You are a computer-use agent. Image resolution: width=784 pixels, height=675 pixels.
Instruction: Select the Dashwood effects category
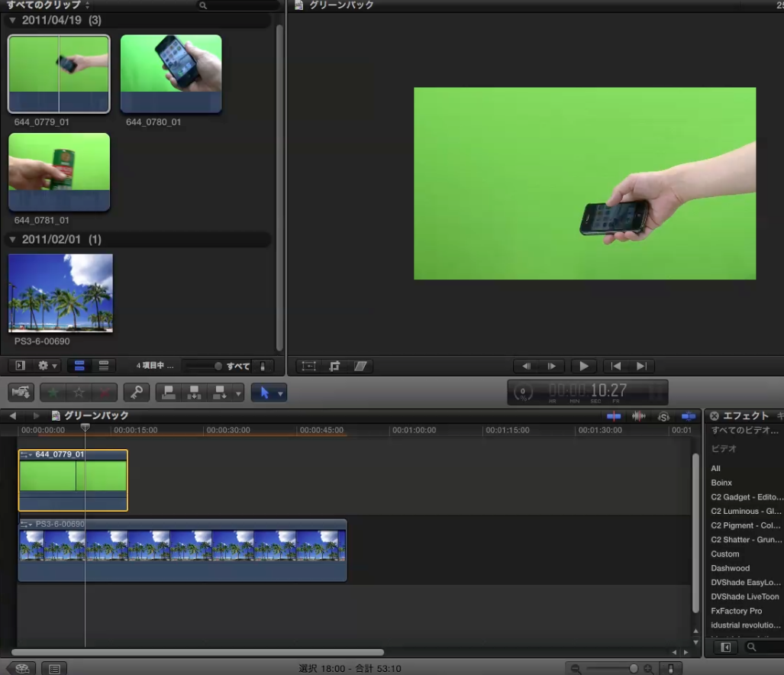(x=730, y=568)
